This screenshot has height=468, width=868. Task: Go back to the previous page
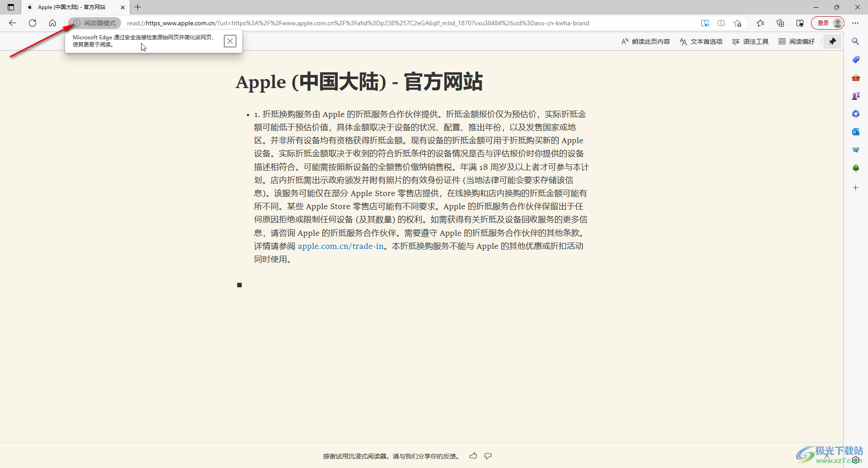(x=13, y=23)
